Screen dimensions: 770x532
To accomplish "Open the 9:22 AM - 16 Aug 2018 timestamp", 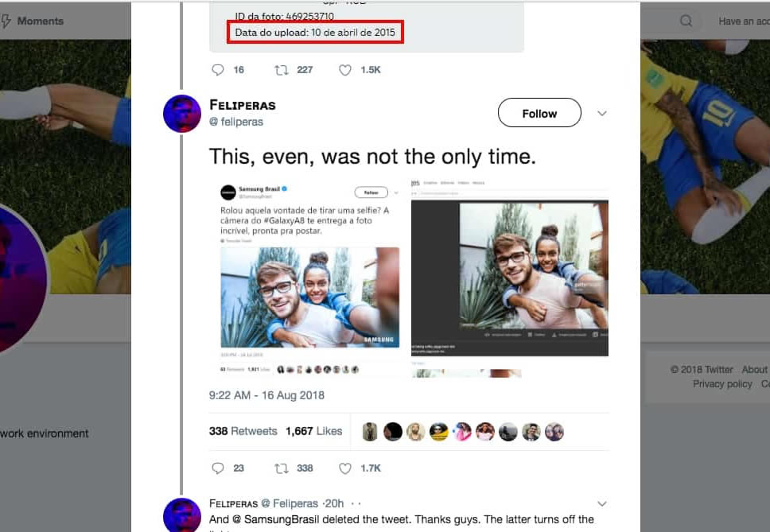I will (x=266, y=395).
